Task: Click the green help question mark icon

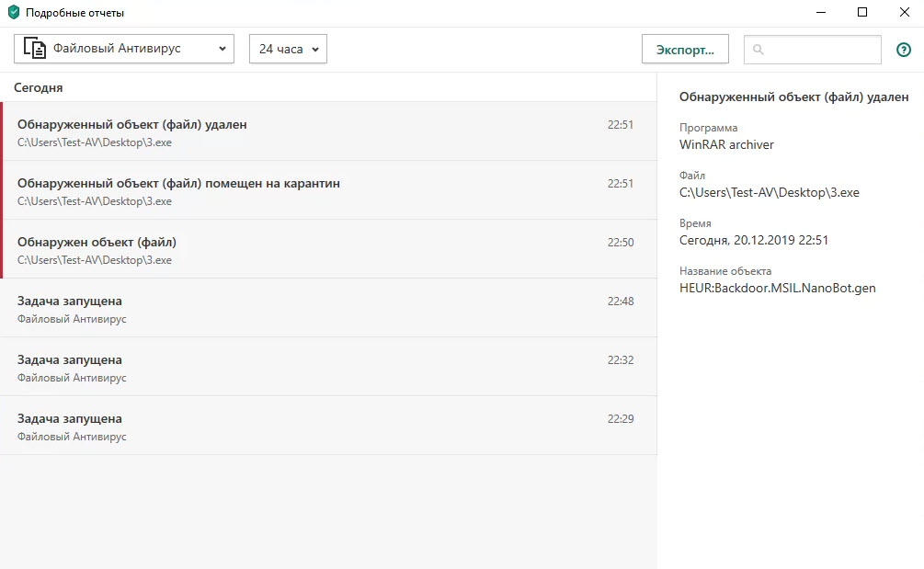Action: tap(903, 50)
